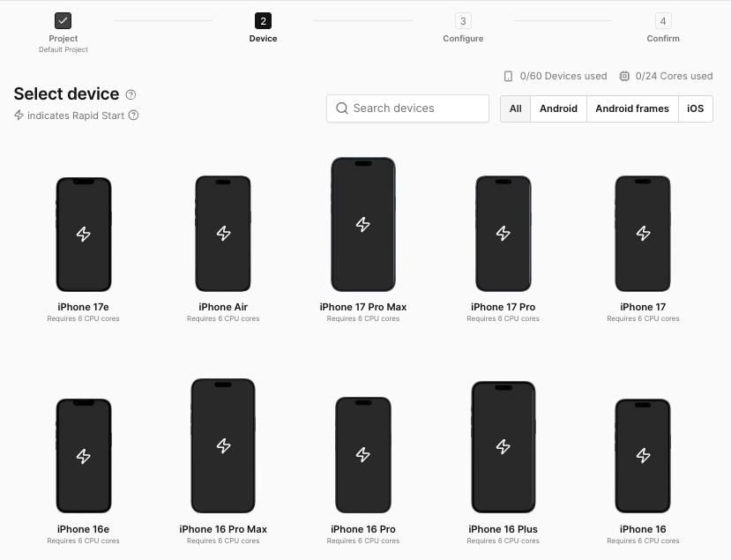Go back to the Project step label
Screen dimensions: 731x560
coord(63,39)
